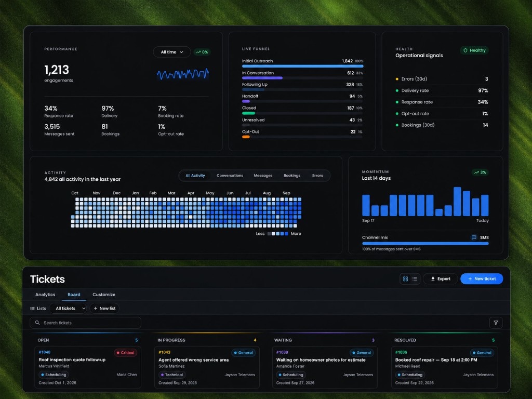The width and height of the screenshot is (532, 399).
Task: Click the Initial Outreach funnel bar
Action: pyautogui.click(x=303, y=66)
